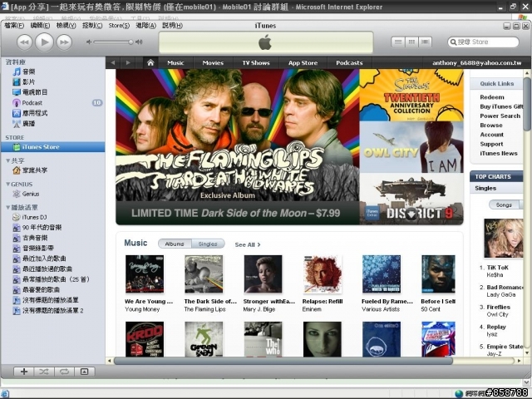Click the Browse quick link
The width and height of the screenshot is (532, 399).
(x=491, y=126)
